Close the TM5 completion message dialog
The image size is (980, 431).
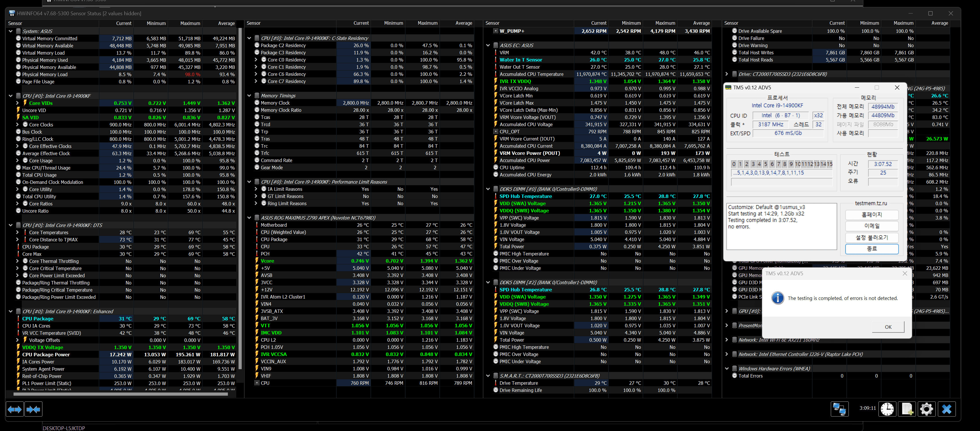coord(905,273)
